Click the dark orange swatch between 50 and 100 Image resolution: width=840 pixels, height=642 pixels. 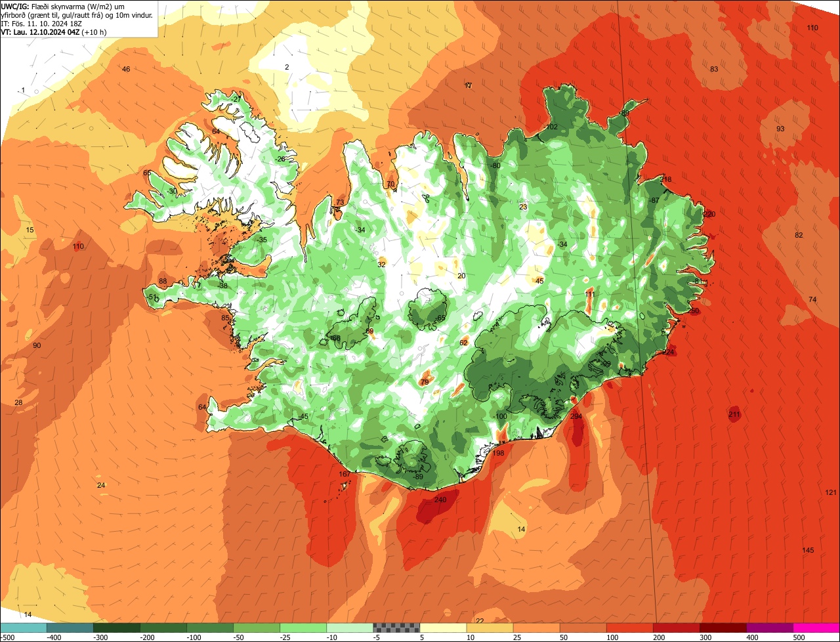(583, 628)
